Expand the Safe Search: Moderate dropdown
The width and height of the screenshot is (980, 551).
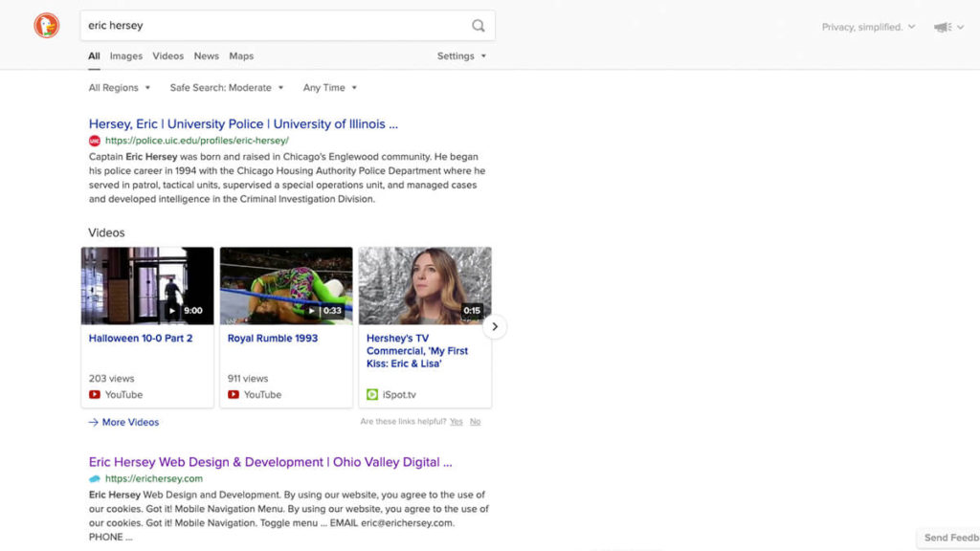click(227, 88)
